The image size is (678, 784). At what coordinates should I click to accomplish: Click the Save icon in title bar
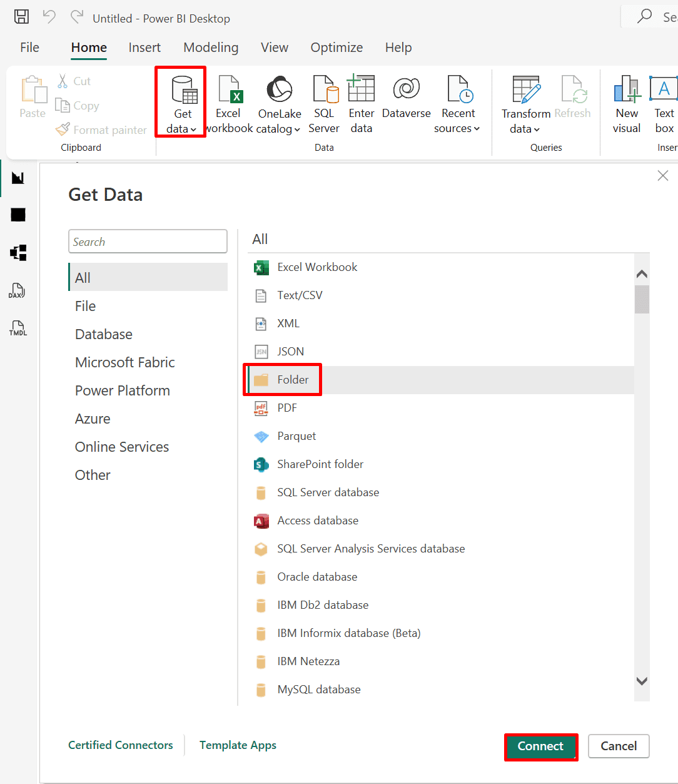pyautogui.click(x=21, y=17)
